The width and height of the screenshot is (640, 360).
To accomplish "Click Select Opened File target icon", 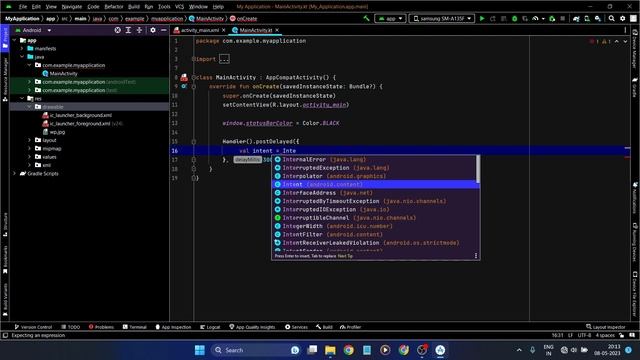I will [118, 30].
